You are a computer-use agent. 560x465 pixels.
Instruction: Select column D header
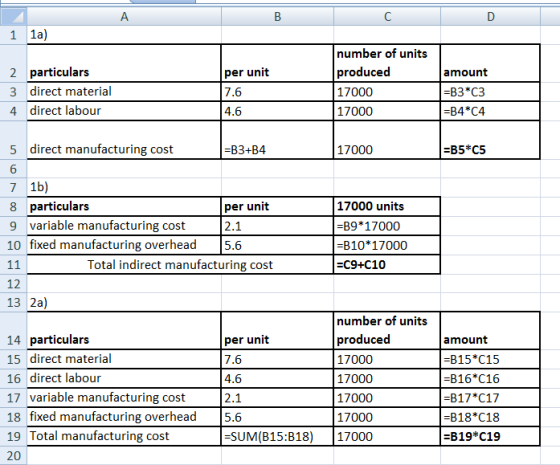point(491,16)
